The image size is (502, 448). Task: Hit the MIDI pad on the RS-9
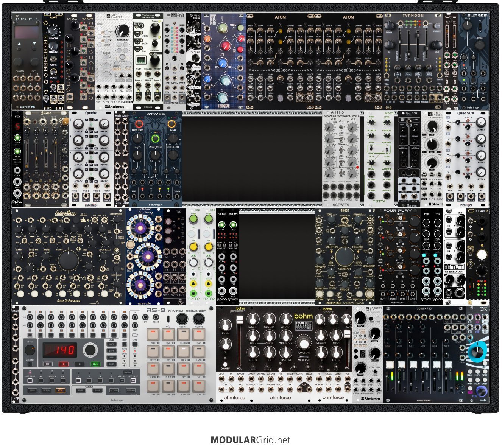pyautogui.click(x=153, y=334)
